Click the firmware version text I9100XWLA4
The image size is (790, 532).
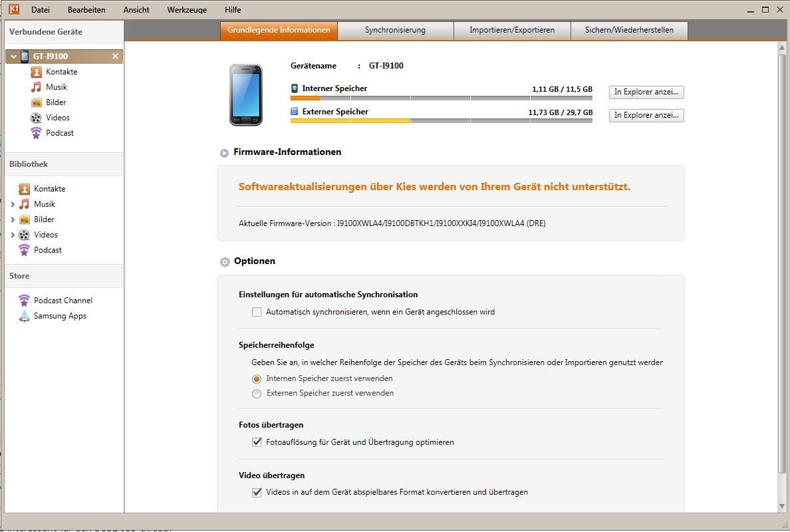(442, 223)
